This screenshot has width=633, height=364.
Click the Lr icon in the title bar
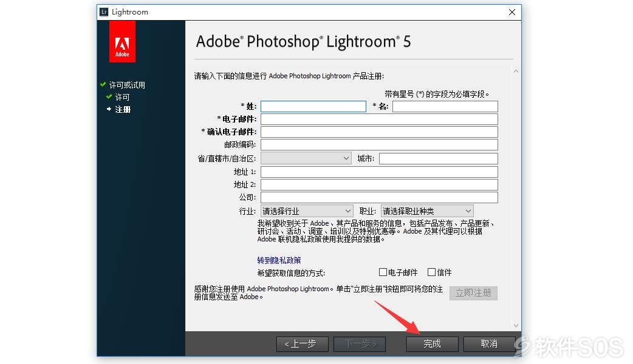pyautogui.click(x=104, y=12)
